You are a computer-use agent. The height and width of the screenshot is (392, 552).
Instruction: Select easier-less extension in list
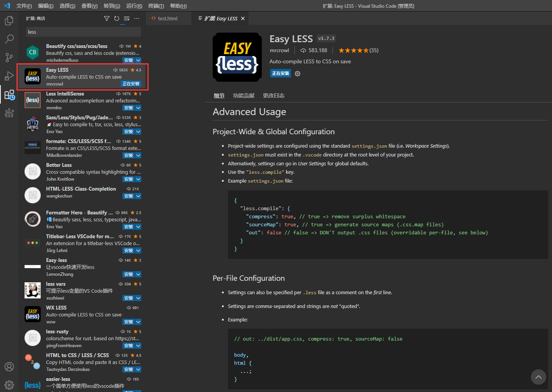pyautogui.click(x=83, y=384)
